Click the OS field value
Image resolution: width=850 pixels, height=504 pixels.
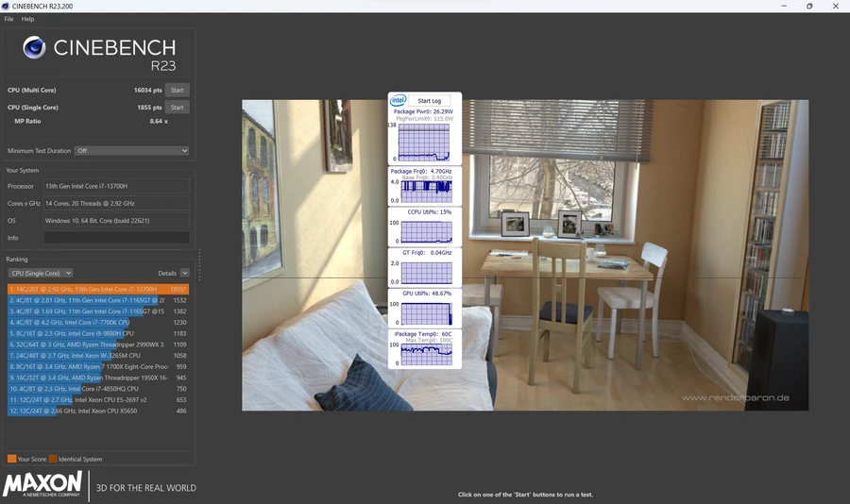tap(116, 221)
